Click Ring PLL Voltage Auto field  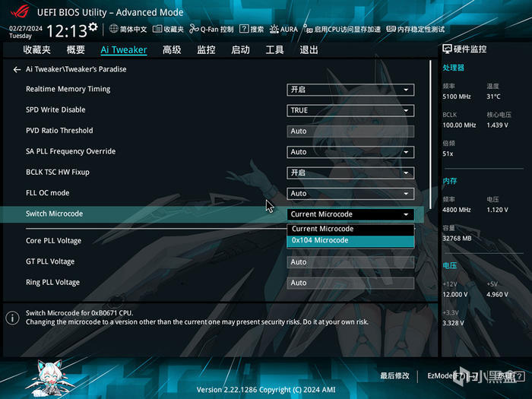coord(350,283)
